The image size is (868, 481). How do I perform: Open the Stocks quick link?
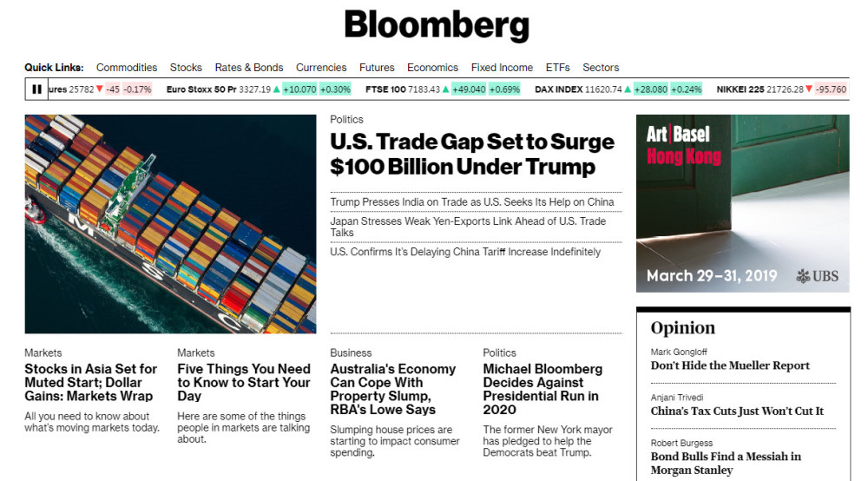[186, 68]
